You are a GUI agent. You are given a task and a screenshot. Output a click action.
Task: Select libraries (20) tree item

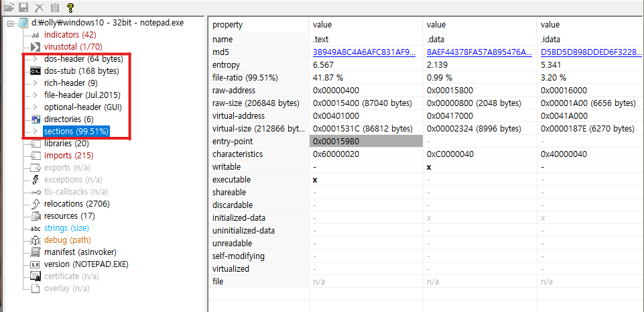coord(66,144)
